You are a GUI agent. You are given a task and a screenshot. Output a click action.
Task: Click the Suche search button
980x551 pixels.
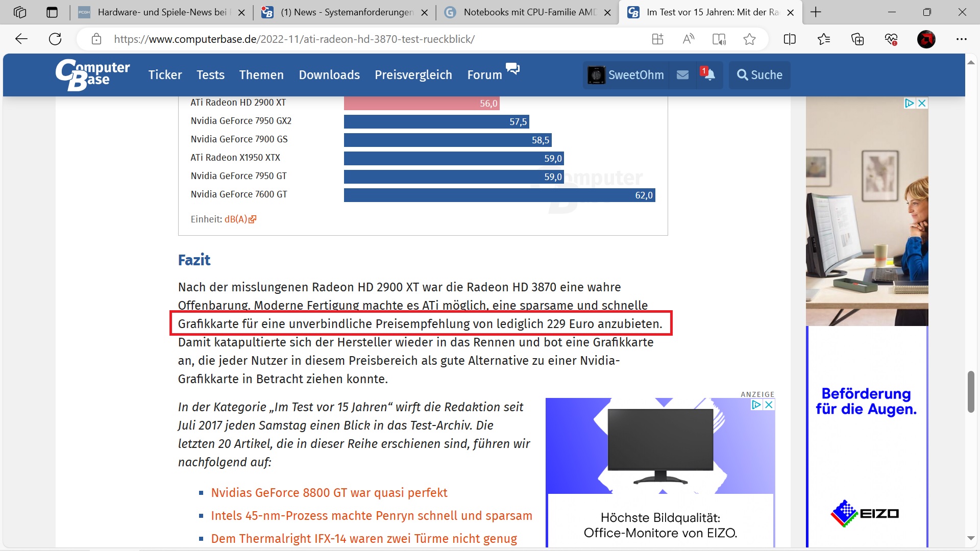[x=759, y=75]
